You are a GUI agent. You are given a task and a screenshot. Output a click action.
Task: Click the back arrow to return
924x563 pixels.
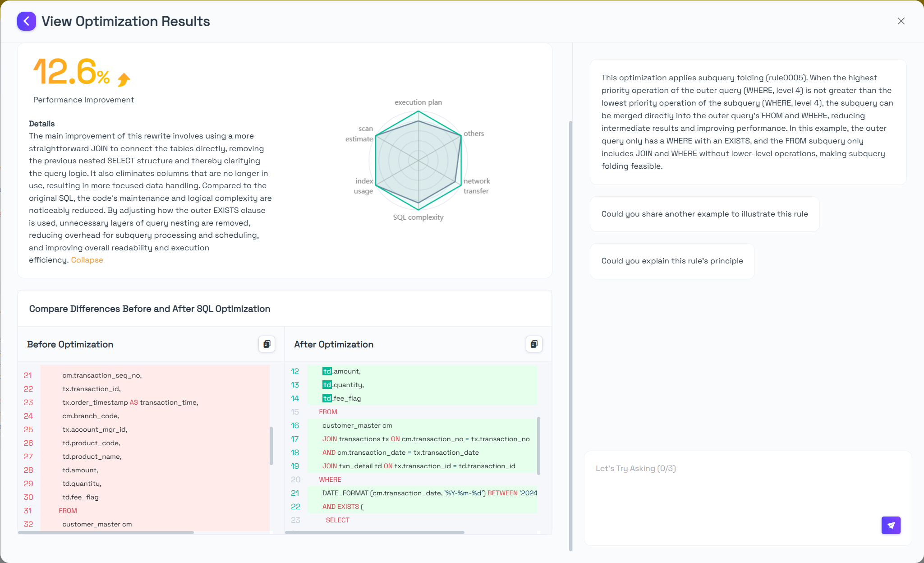tap(27, 21)
